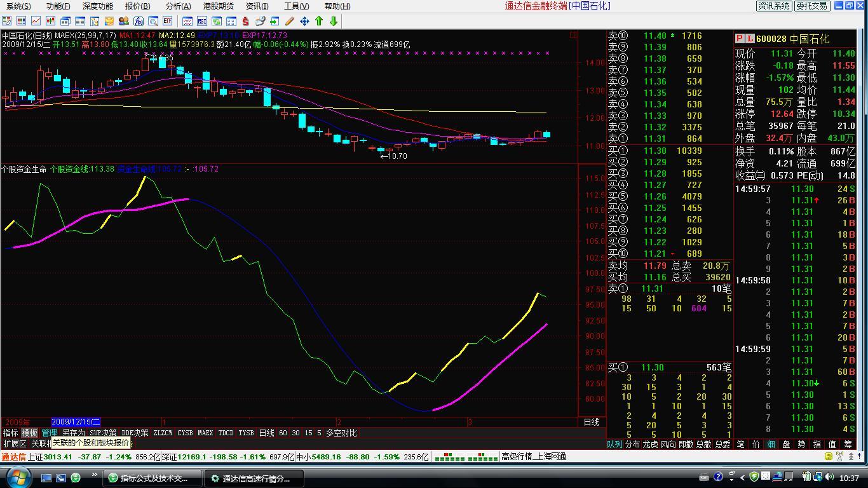Select the 龙虎 tab

[x=650, y=444]
